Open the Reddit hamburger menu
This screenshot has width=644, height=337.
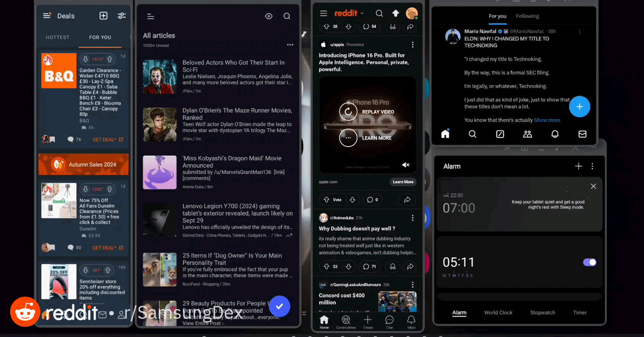pyautogui.click(x=323, y=13)
